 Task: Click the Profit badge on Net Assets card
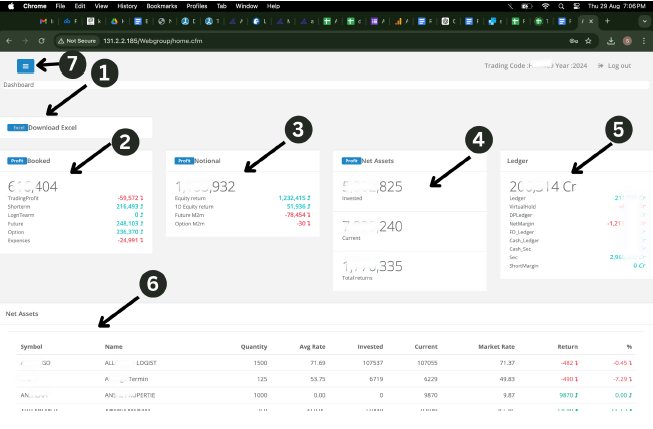click(350, 160)
